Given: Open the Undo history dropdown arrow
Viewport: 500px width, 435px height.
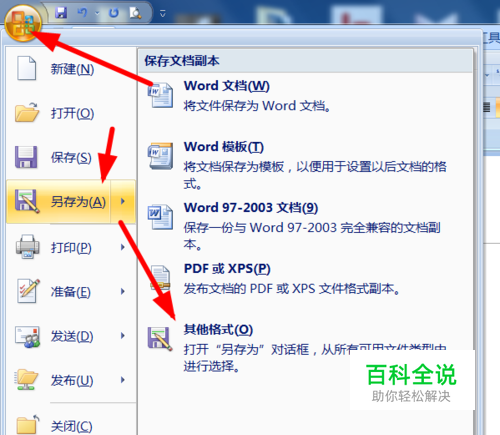Looking at the screenshot, I should (x=97, y=13).
